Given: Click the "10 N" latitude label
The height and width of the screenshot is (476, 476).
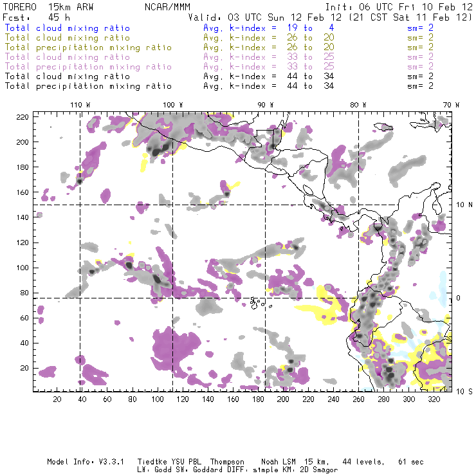Looking at the screenshot, I should pos(464,205).
